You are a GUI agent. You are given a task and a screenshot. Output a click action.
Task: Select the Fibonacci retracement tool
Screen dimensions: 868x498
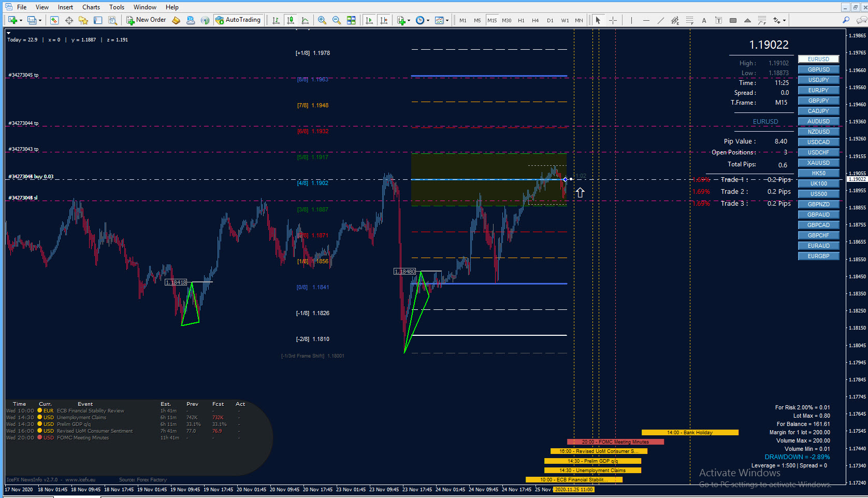tap(689, 20)
